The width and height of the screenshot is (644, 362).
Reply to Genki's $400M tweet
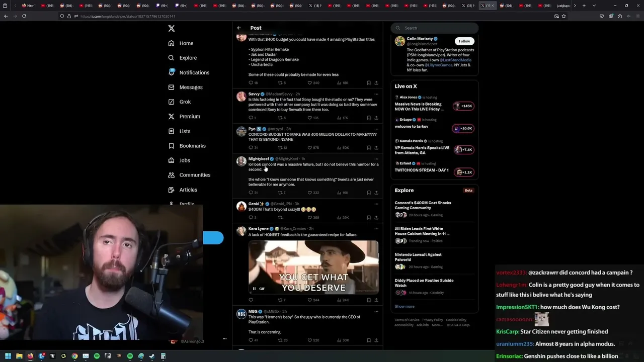tap(251, 218)
